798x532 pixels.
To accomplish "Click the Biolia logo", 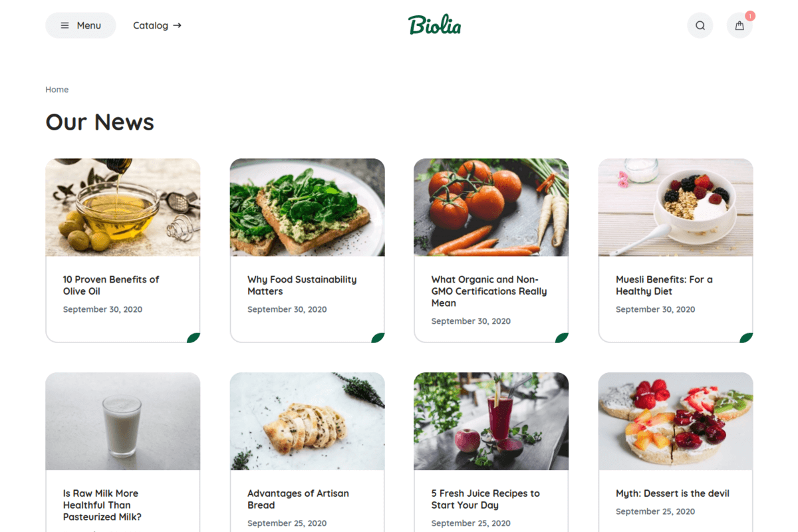I will 434,25.
